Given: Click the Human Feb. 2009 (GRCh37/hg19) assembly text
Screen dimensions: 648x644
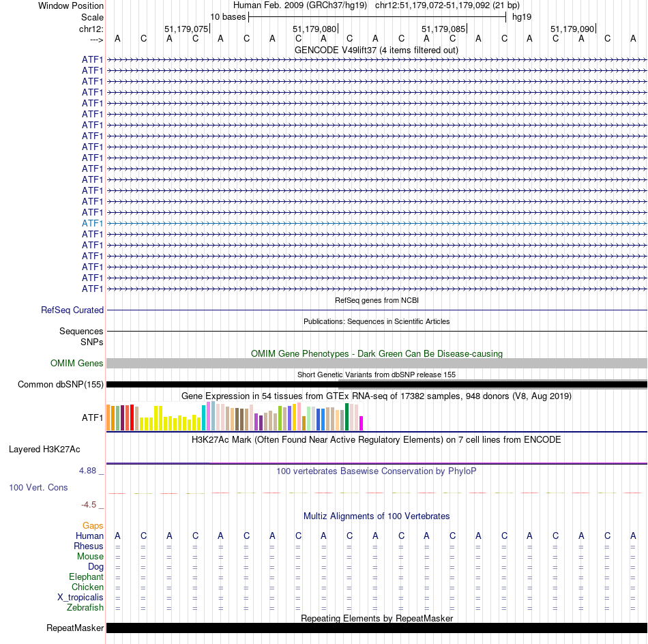Looking at the screenshot, I should [300, 5].
